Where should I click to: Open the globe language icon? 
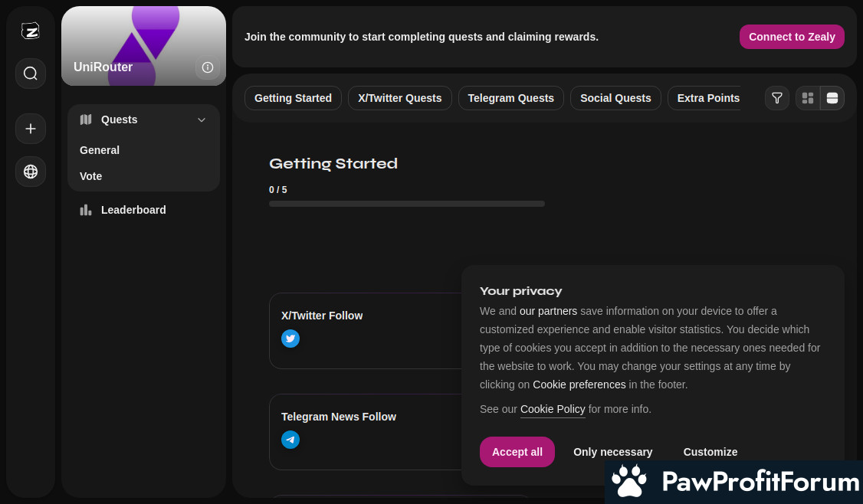(x=30, y=172)
